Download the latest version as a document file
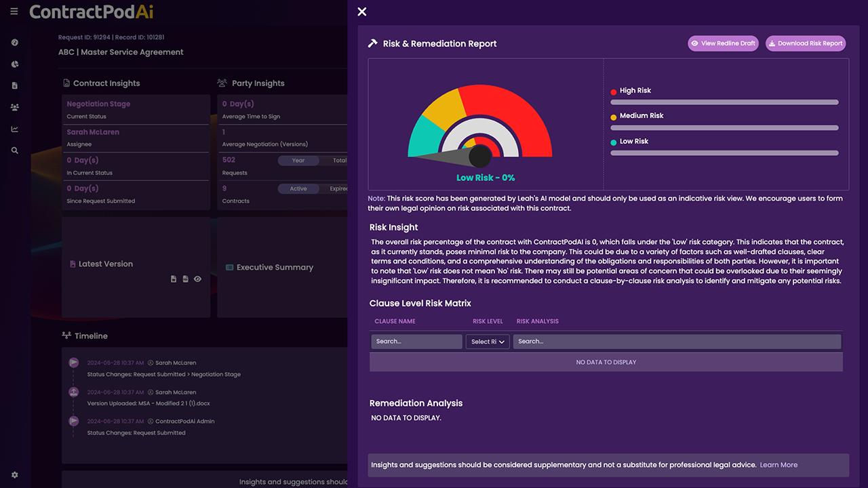 (x=174, y=279)
